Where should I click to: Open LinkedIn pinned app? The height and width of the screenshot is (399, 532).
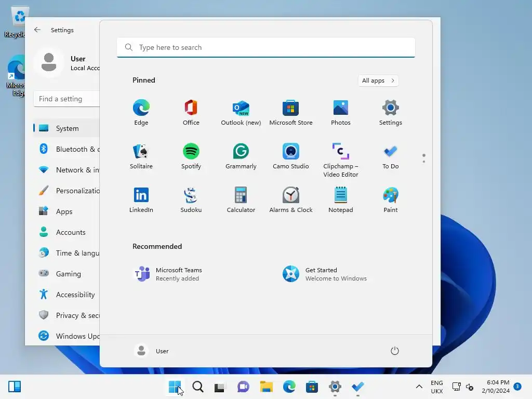pos(141,200)
